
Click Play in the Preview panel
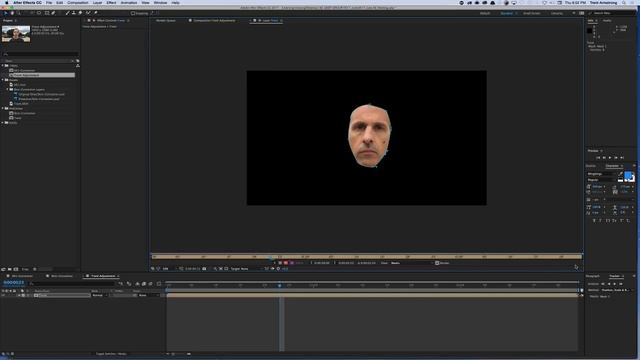pos(610,158)
